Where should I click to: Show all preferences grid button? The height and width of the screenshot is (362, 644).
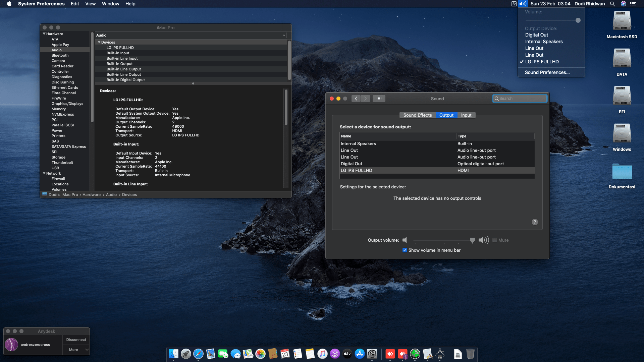coord(379,99)
